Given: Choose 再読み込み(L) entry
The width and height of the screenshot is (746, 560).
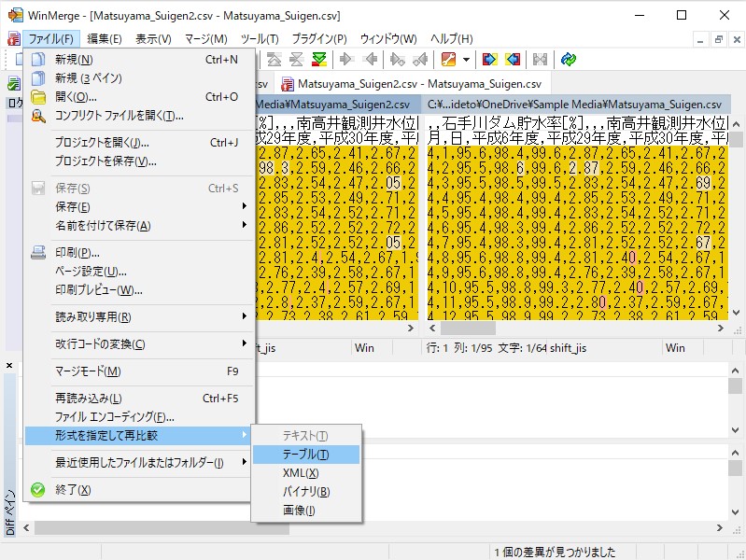Looking at the screenshot, I should point(139,399).
